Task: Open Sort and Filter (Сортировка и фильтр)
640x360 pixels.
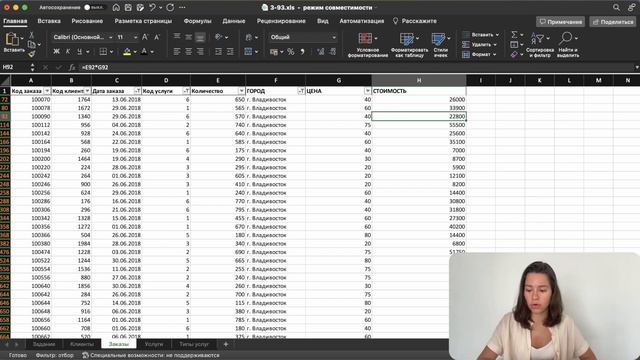Action: [x=540, y=45]
